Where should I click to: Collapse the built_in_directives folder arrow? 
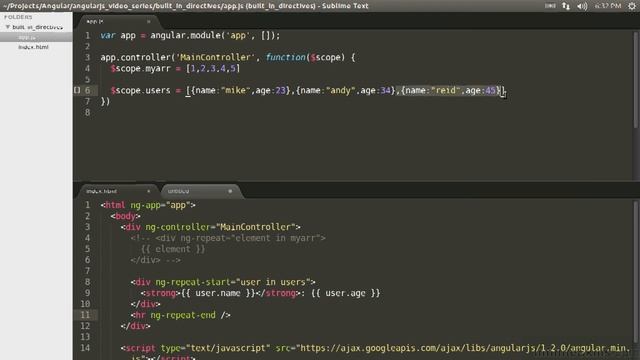point(7,27)
